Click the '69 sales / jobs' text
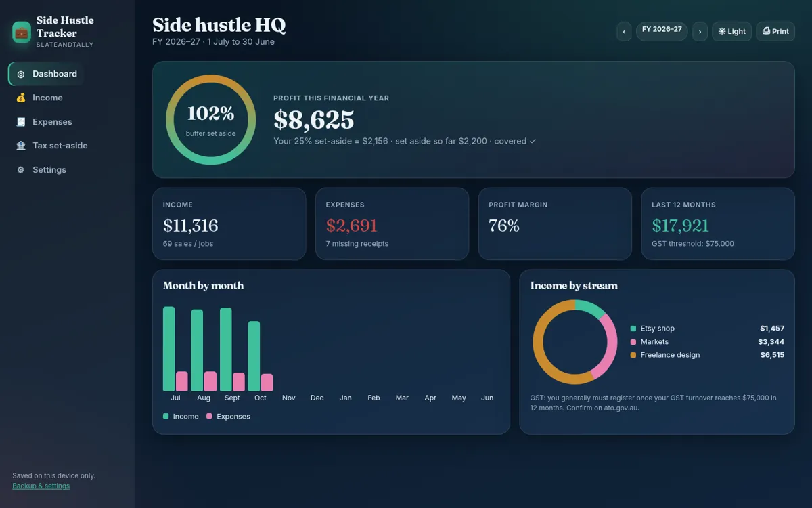Screen dimensions: 812x508 pos(188,244)
